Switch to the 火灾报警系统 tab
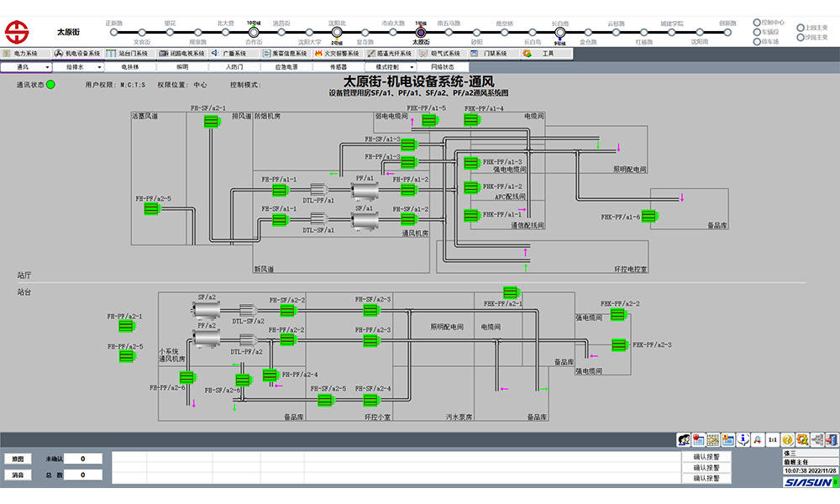Screen dimensions: 840x504 pos(335,53)
